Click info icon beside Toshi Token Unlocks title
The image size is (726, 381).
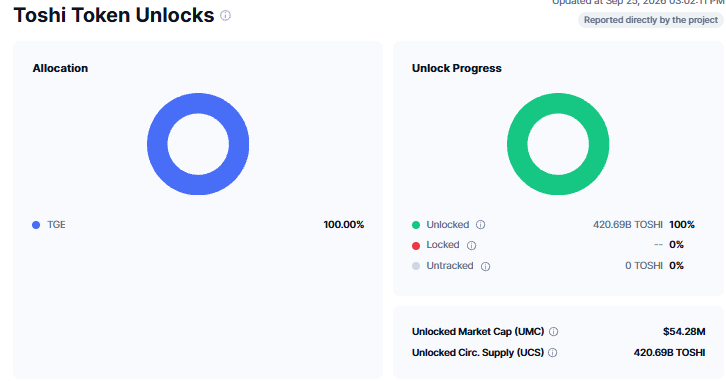(225, 16)
